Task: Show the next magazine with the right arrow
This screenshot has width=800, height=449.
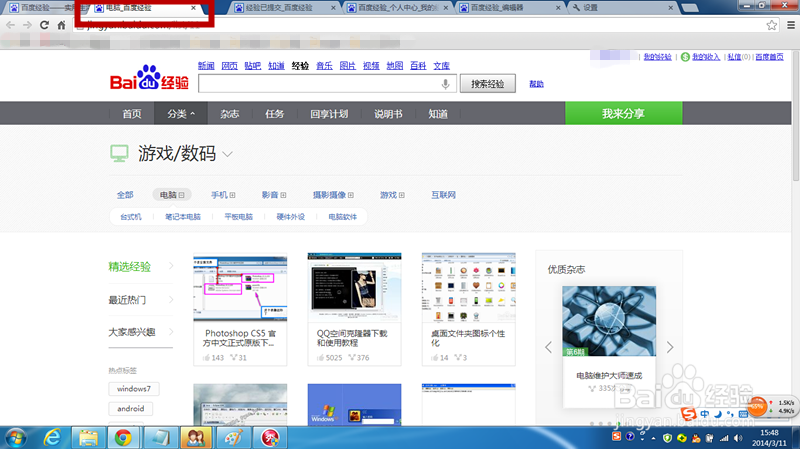Action: 670,347
